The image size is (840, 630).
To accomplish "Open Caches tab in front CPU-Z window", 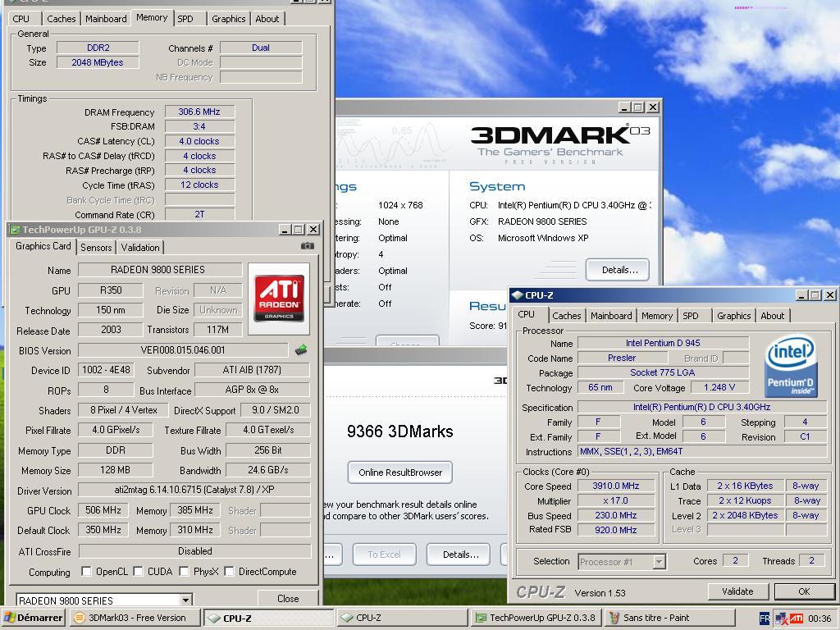I will point(567,316).
